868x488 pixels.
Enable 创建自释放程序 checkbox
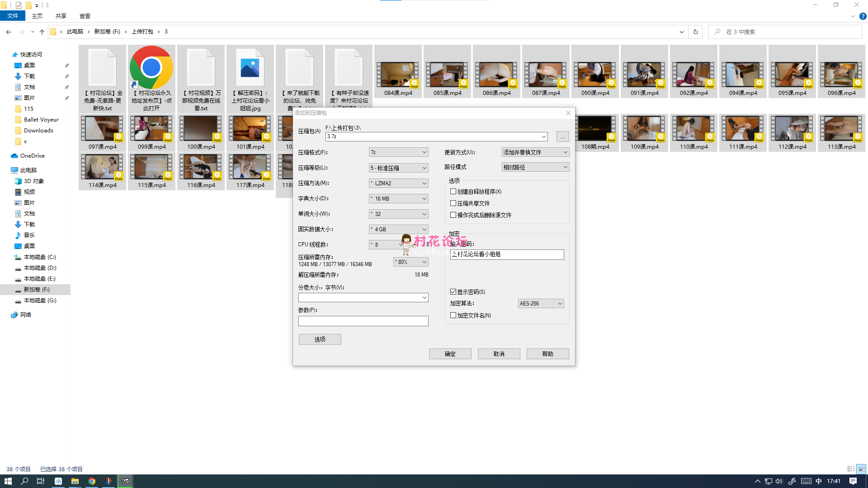pos(453,192)
